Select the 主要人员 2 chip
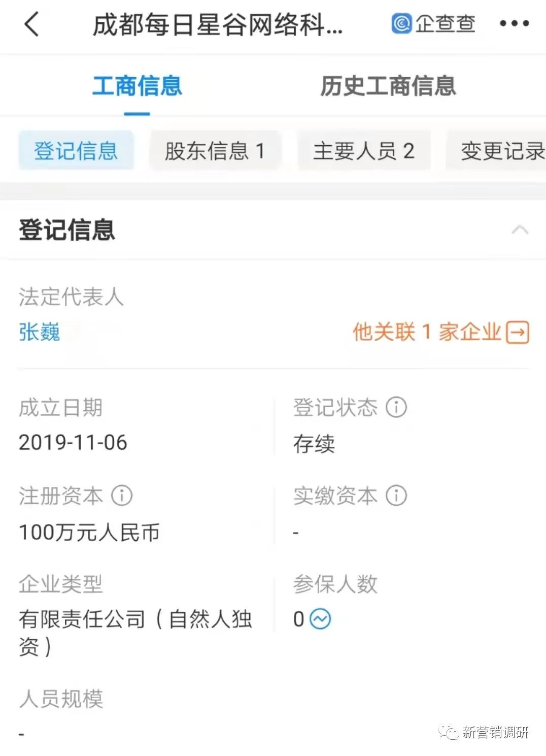The width and height of the screenshot is (546, 756). pyautogui.click(x=364, y=150)
